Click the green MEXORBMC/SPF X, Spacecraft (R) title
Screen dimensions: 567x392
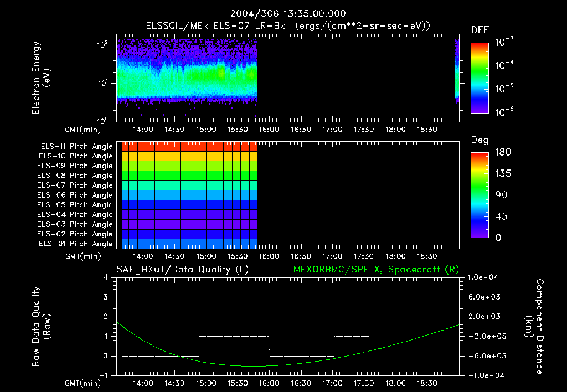[x=376, y=270]
